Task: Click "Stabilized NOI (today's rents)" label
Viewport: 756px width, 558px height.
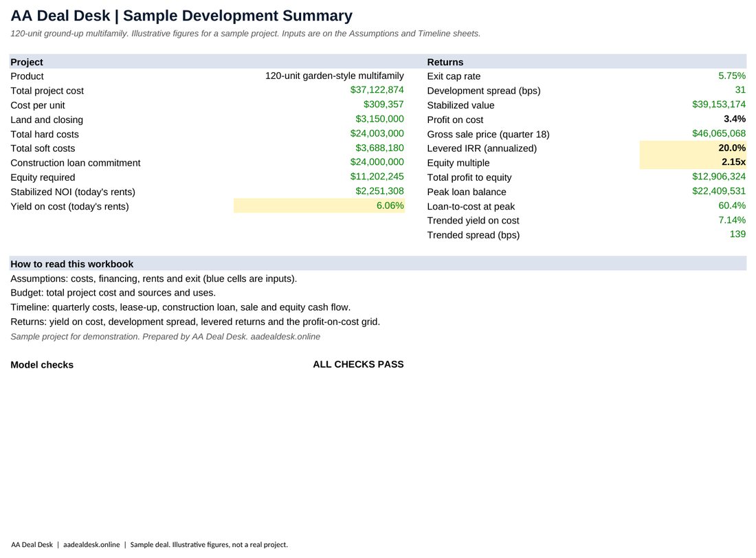Action: tap(73, 192)
